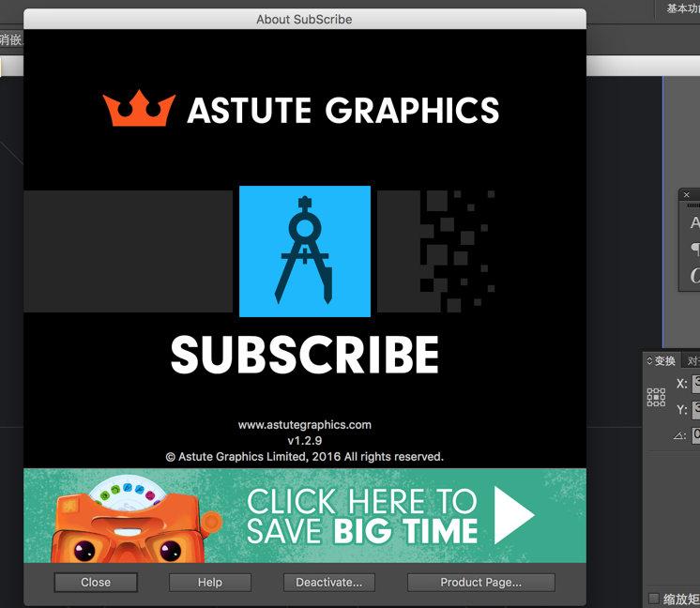Click the expand arrows beside 变换 tab
This screenshot has height=608, width=700.
(649, 360)
